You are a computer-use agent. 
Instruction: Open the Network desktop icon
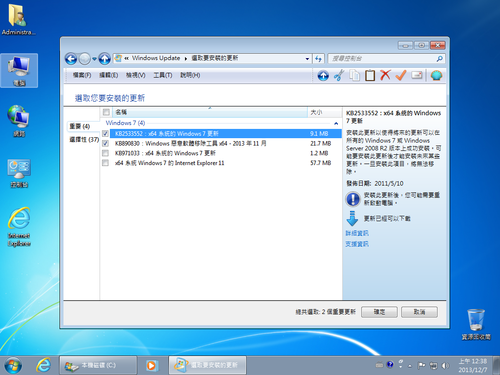point(19,121)
